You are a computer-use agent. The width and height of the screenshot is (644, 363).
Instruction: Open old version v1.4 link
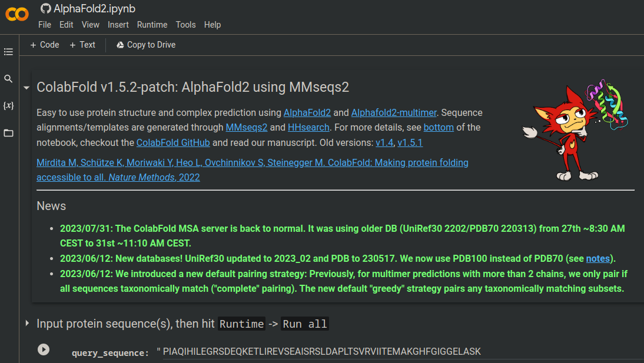384,142
